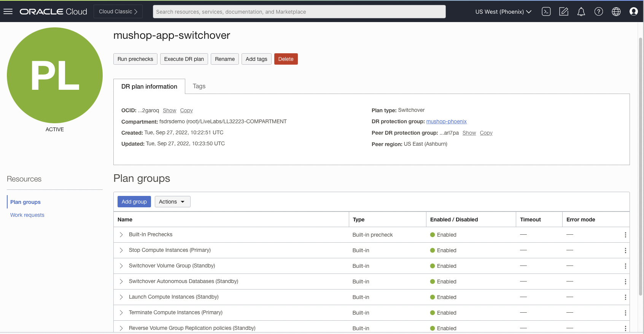Open kebab menu for Built-In Prechecks row
This screenshot has height=334, width=644.
pos(625,235)
